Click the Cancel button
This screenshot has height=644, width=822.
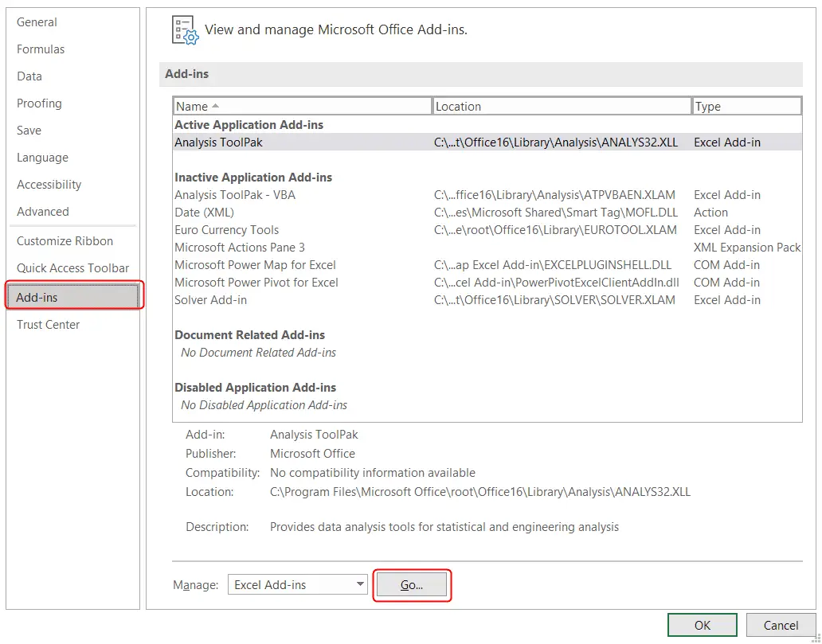tap(781, 625)
